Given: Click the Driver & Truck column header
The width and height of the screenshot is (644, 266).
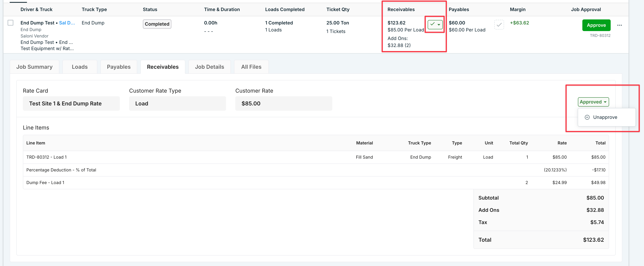Looking at the screenshot, I should pyautogui.click(x=36, y=10).
